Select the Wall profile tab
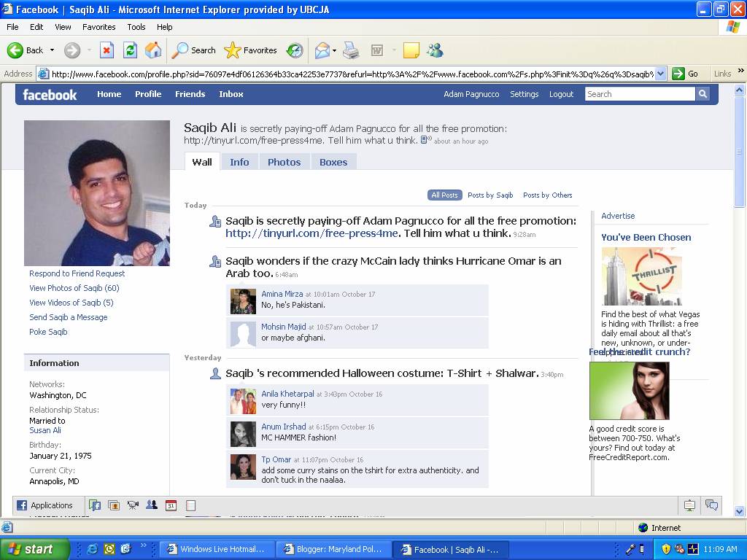This screenshot has width=747, height=560. pyautogui.click(x=202, y=162)
